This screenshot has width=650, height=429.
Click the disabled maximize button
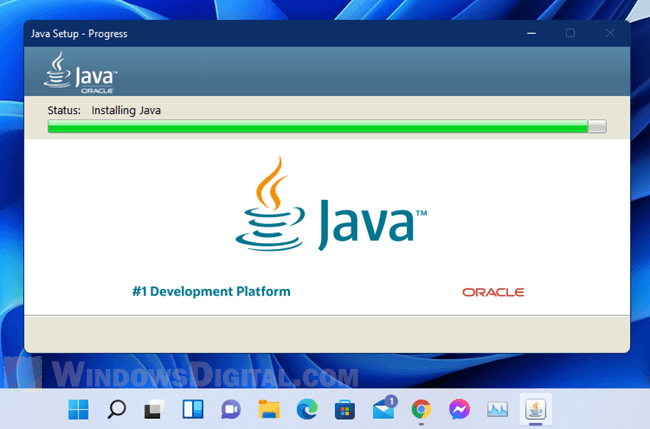(570, 33)
